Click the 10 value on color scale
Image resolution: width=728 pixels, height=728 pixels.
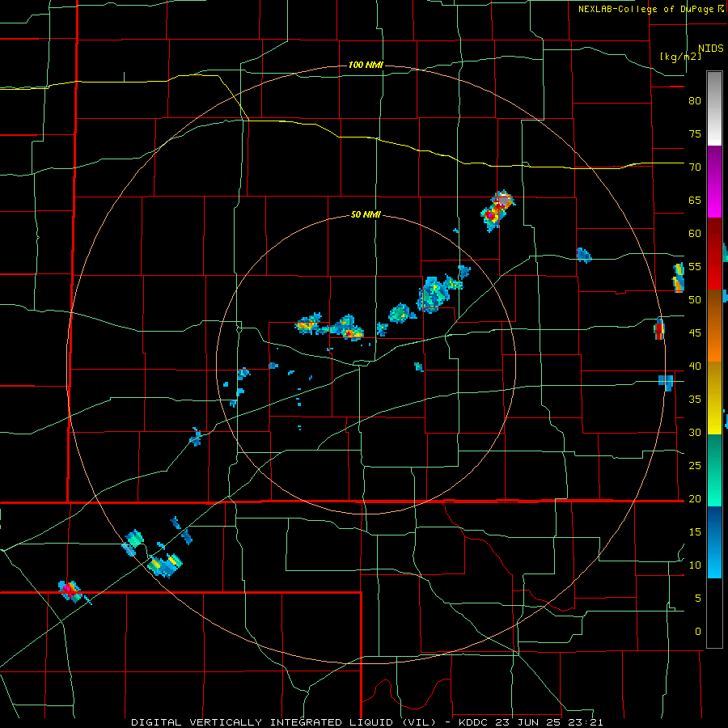(695, 565)
